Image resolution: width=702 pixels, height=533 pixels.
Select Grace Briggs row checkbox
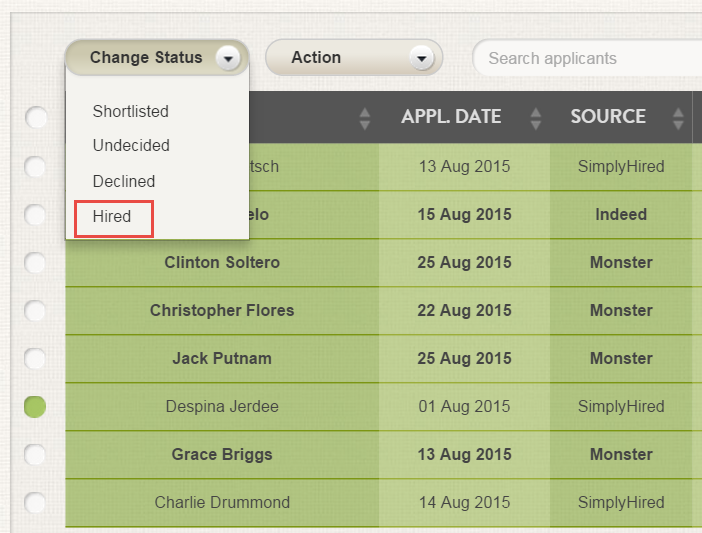pos(36,455)
